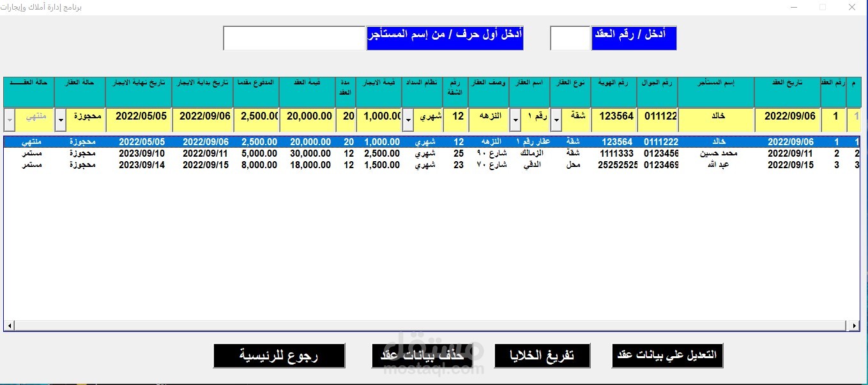The width and height of the screenshot is (868, 385).
Task: Click the contract duration field 20
Action: [346, 119]
